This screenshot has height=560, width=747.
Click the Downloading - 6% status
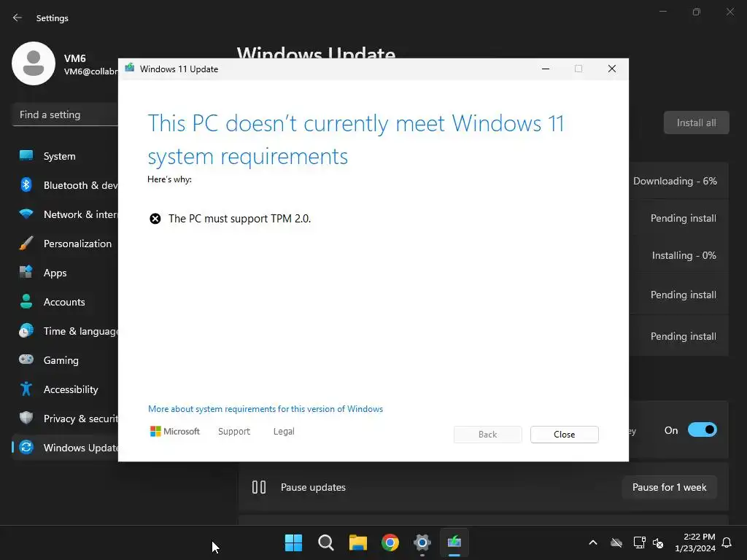click(675, 181)
